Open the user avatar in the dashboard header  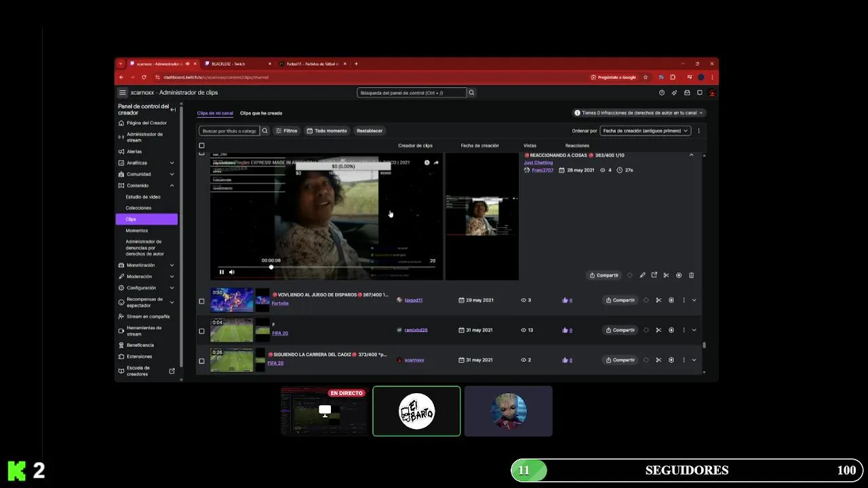pyautogui.click(x=711, y=93)
